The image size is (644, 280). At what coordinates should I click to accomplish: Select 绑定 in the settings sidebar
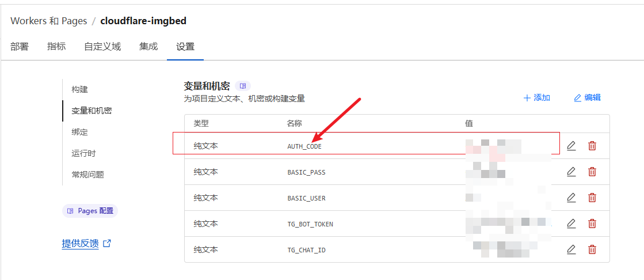coord(79,132)
